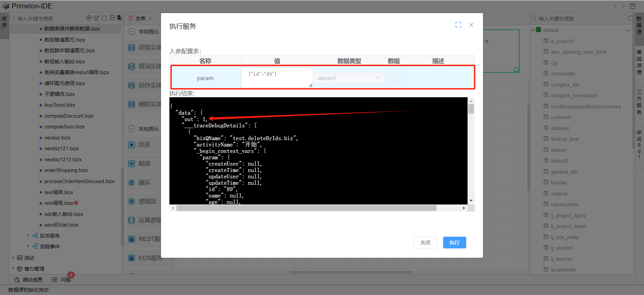The width and height of the screenshot is (644, 295).
Task: Click the new cube icon in resource toolbar
Action: 97,18
